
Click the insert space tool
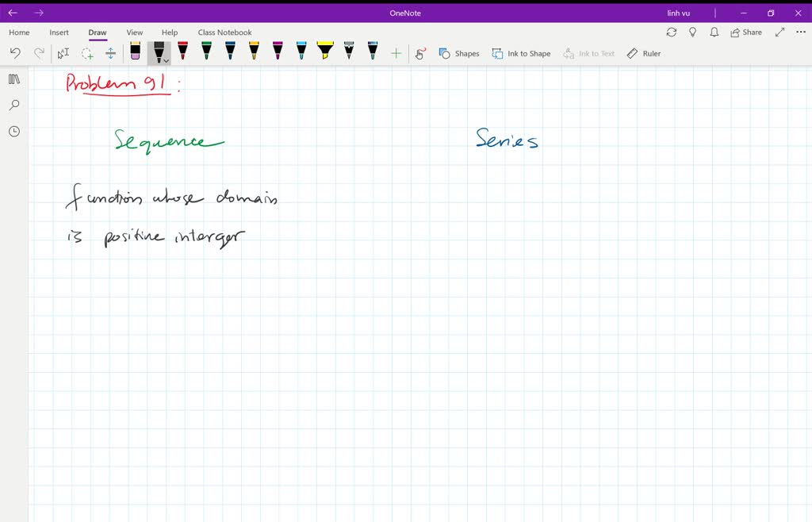(x=110, y=53)
